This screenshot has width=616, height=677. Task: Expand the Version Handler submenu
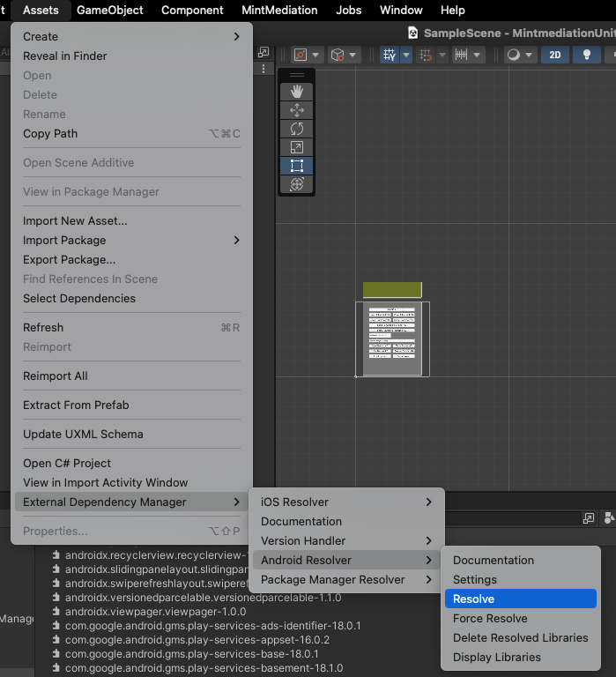tap(346, 540)
